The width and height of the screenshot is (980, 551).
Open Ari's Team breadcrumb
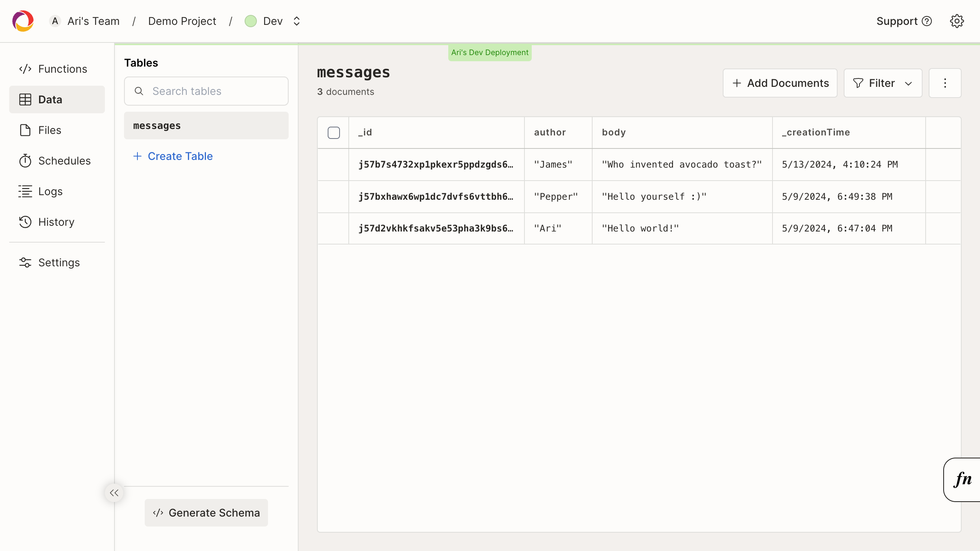click(x=93, y=21)
